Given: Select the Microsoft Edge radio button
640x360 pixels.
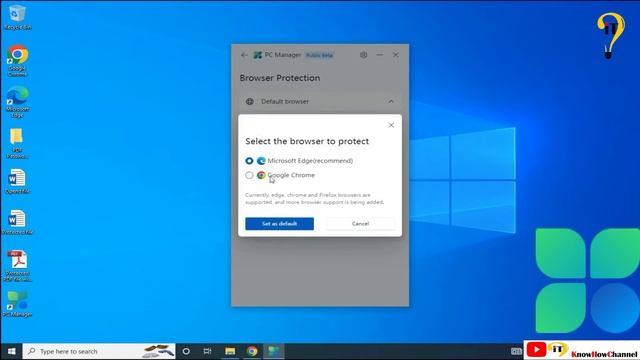Looking at the screenshot, I should coord(249,161).
